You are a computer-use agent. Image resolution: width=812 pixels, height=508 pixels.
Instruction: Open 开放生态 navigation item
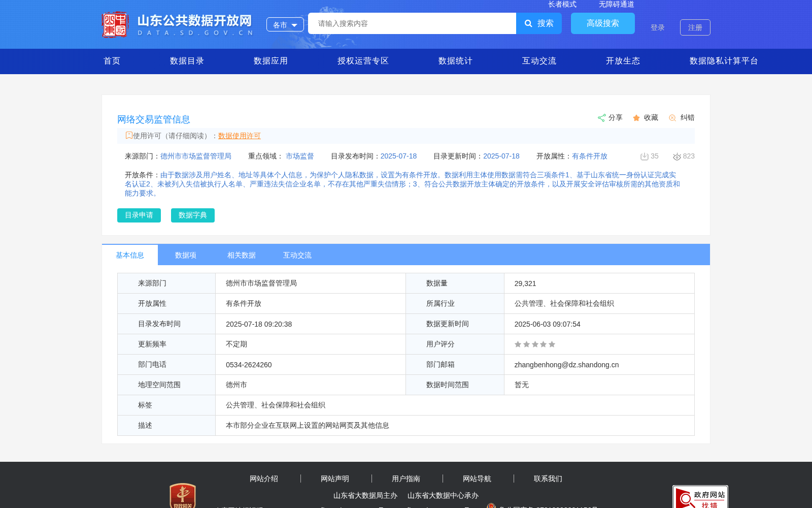coord(623,61)
